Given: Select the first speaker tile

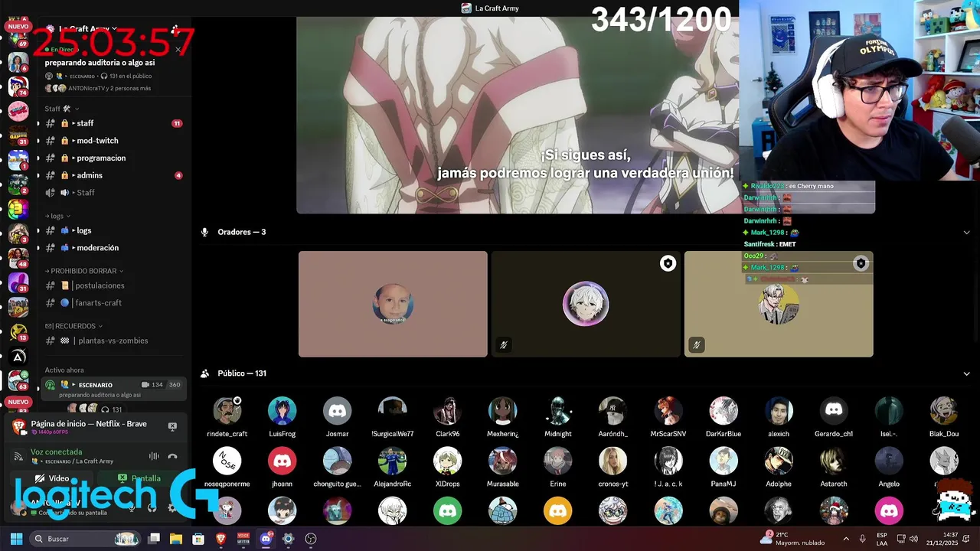Looking at the screenshot, I should (393, 304).
